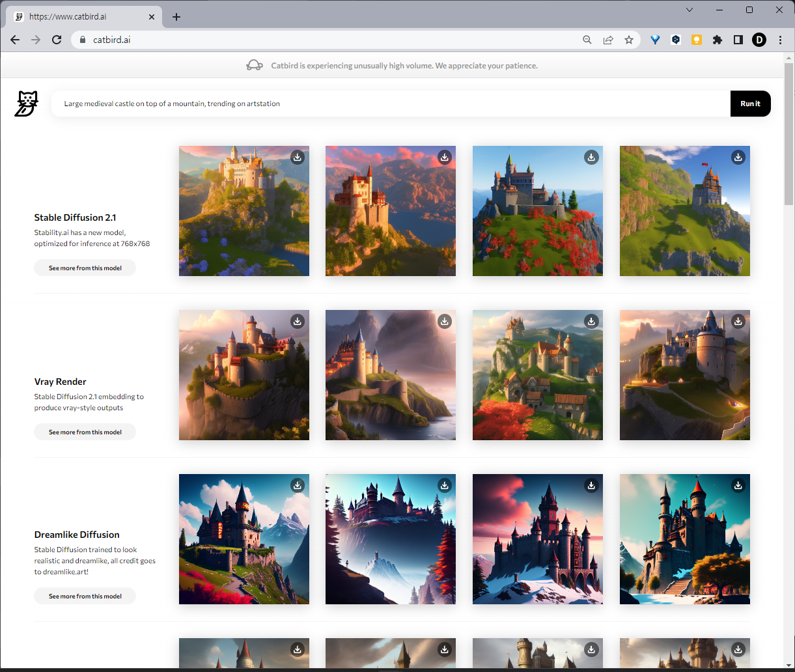Screen dimensions: 795x672
Task: Open second Stable Diffusion 2.1 castle thumbnail
Action: (391, 211)
